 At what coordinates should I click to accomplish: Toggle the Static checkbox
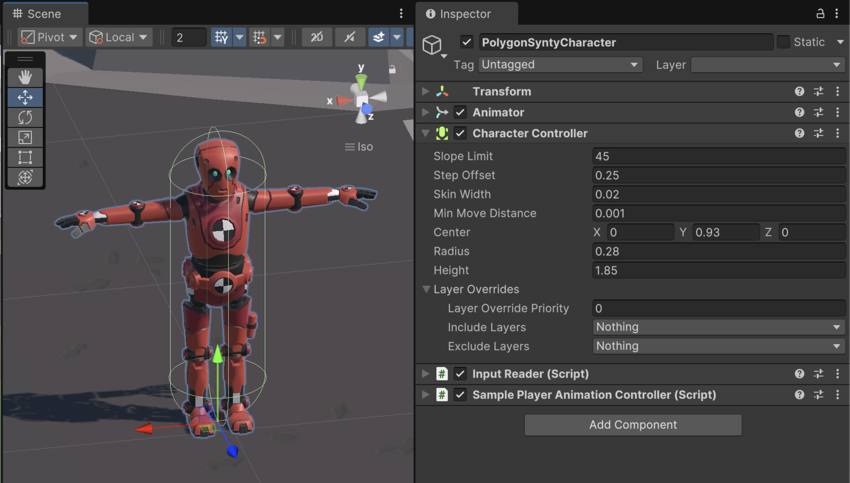pyautogui.click(x=783, y=42)
